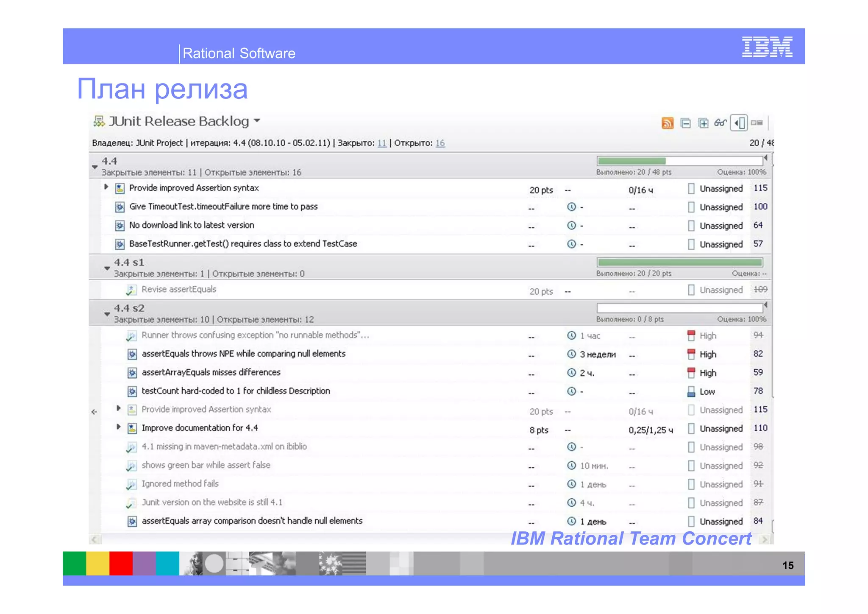Image resolution: width=868 pixels, height=614 pixels.
Task: Click clock icon beside 3 недели estimate
Action: tap(572, 354)
